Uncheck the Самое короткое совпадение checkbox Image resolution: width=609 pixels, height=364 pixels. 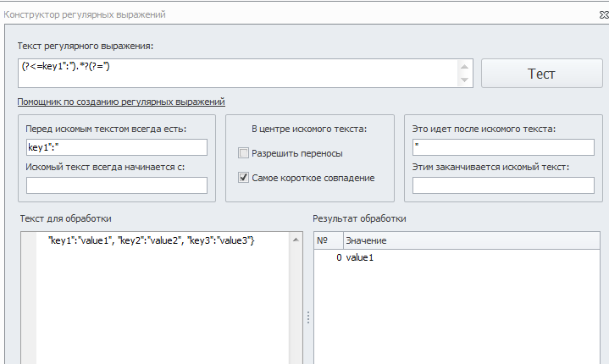coord(244,178)
